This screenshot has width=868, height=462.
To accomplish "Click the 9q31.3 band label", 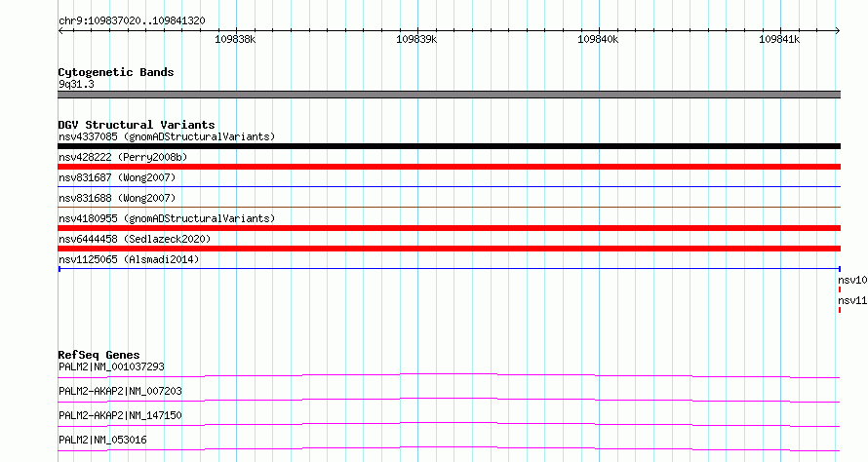I will pos(76,84).
